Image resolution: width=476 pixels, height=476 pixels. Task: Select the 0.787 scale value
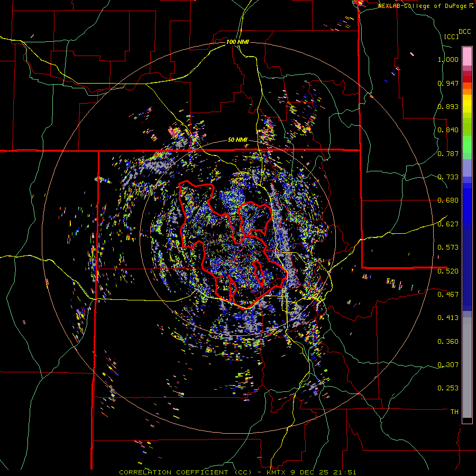pyautogui.click(x=448, y=153)
